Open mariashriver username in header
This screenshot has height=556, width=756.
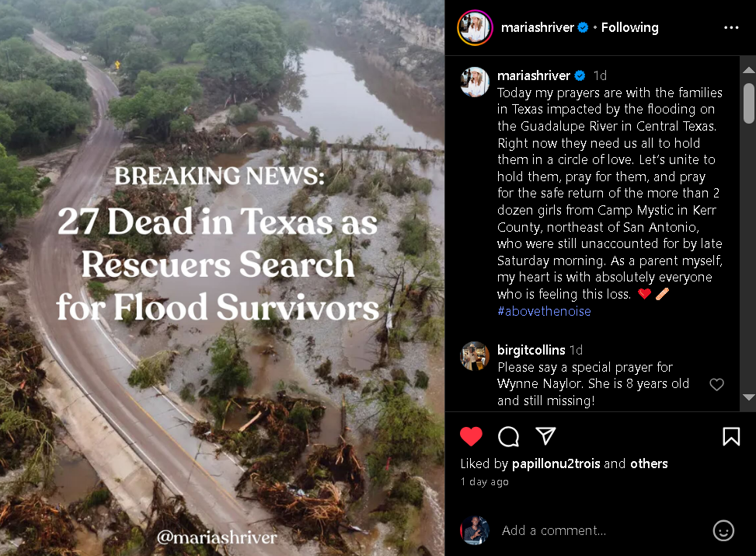[537, 27]
